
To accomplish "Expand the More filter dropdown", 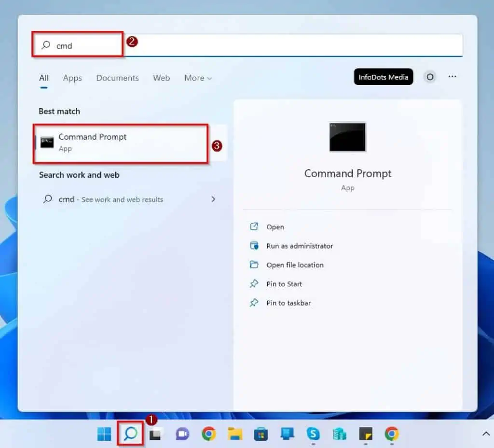I will click(198, 78).
